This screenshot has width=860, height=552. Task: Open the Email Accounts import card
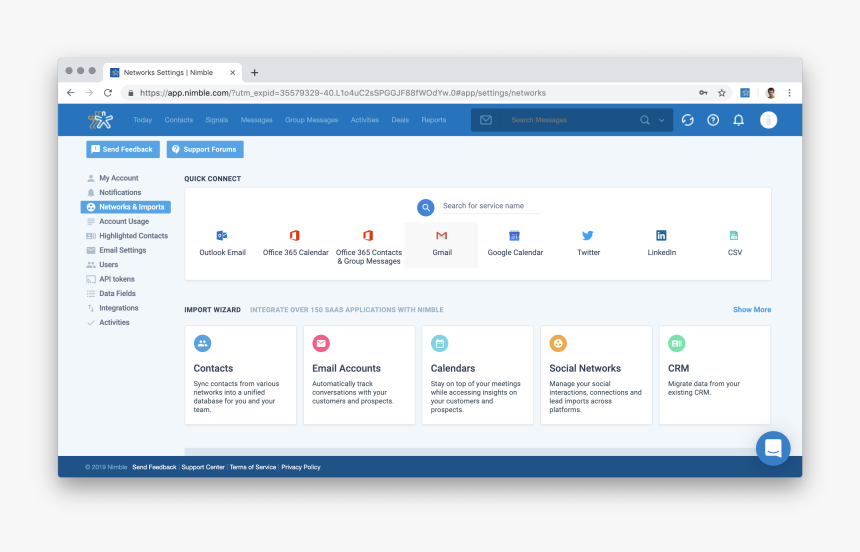point(359,375)
